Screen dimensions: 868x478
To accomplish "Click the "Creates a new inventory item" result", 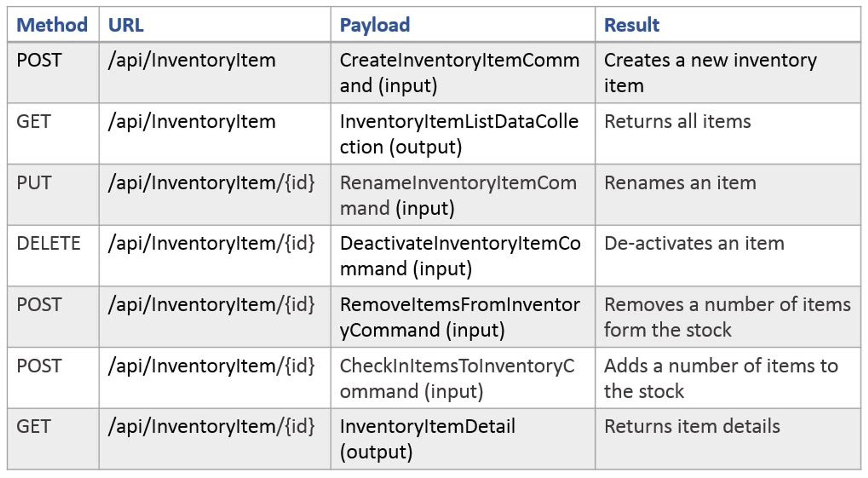I will click(710, 73).
